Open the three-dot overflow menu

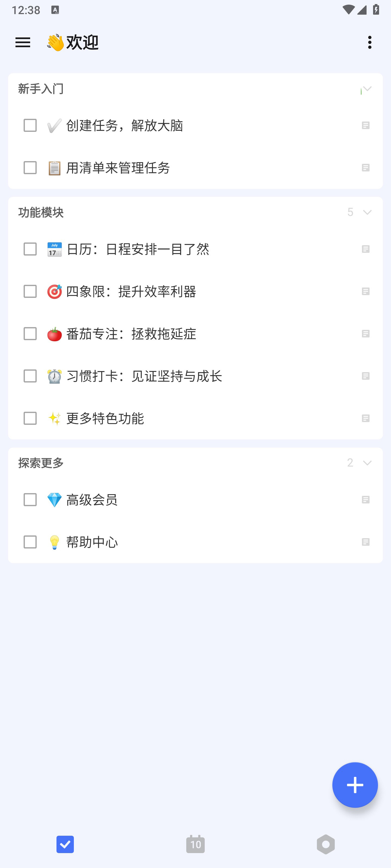pyautogui.click(x=370, y=43)
